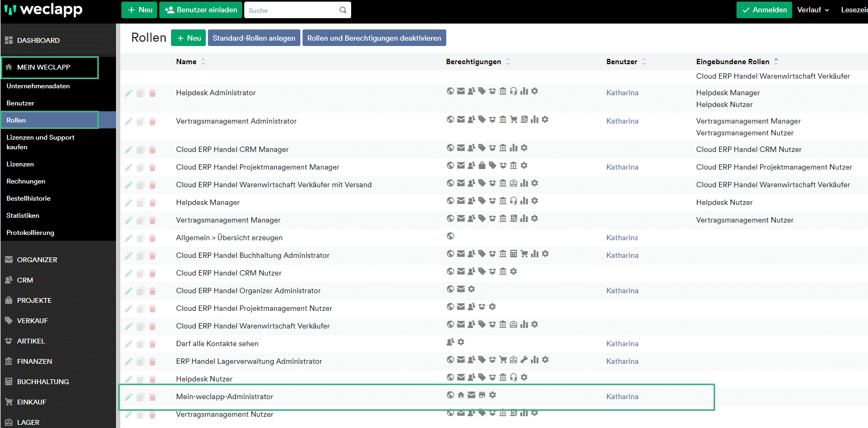Create new role with Neu button
868x428 pixels.
[x=189, y=38]
